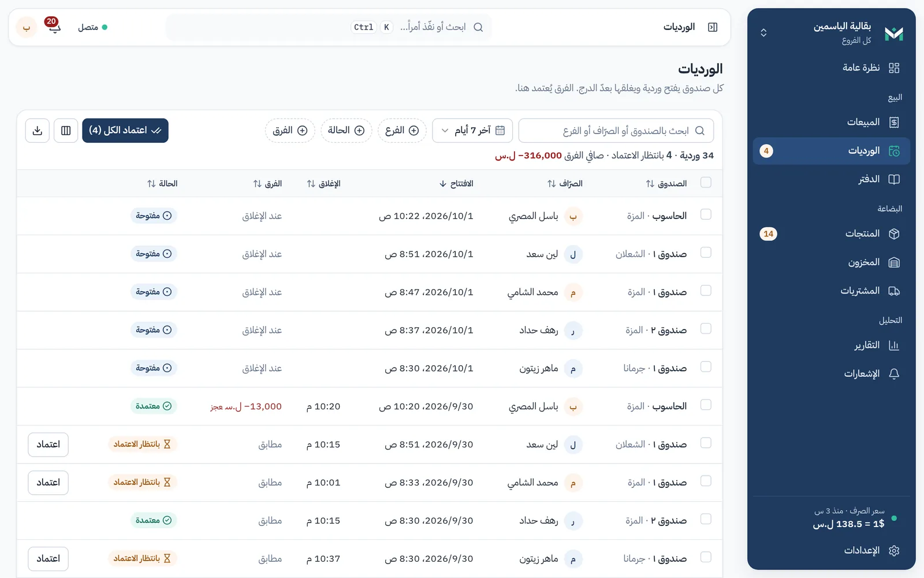Image resolution: width=924 pixels, height=578 pixels.
Task: Approve محمد الشامي shift closed 10:01 م
Action: [x=48, y=483]
